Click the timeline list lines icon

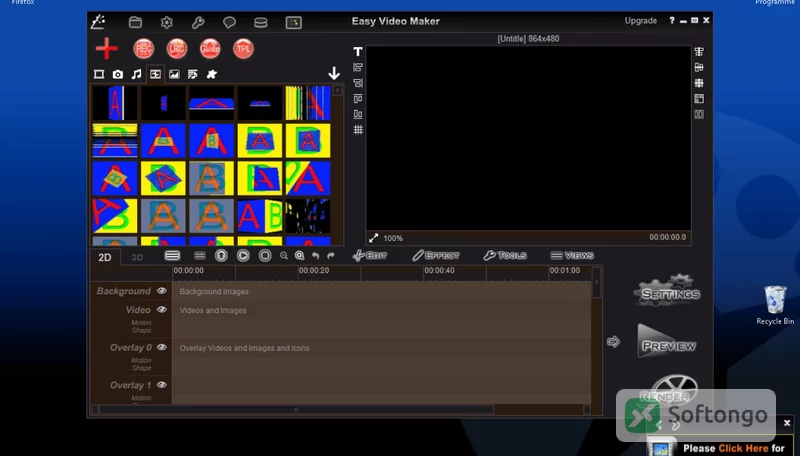172,256
